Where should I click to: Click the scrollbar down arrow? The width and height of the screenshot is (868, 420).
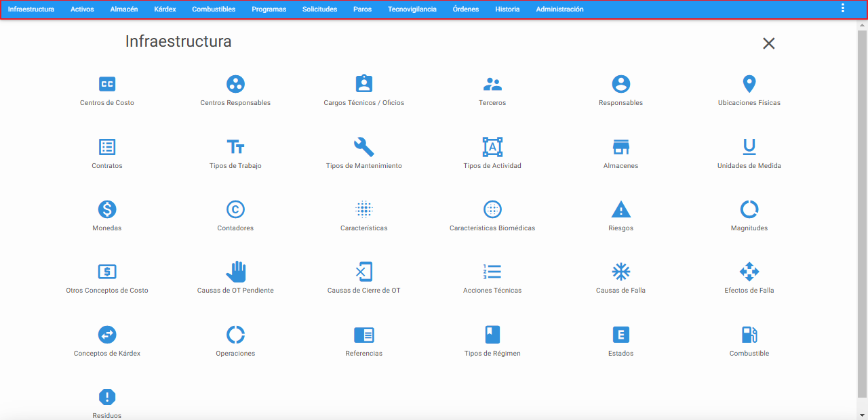pyautogui.click(x=862, y=415)
